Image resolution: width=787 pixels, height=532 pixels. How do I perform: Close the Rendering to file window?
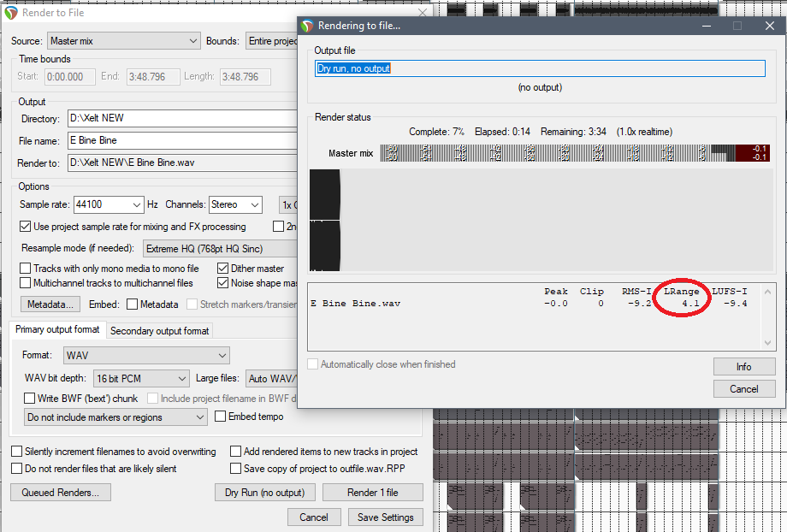pyautogui.click(x=769, y=26)
